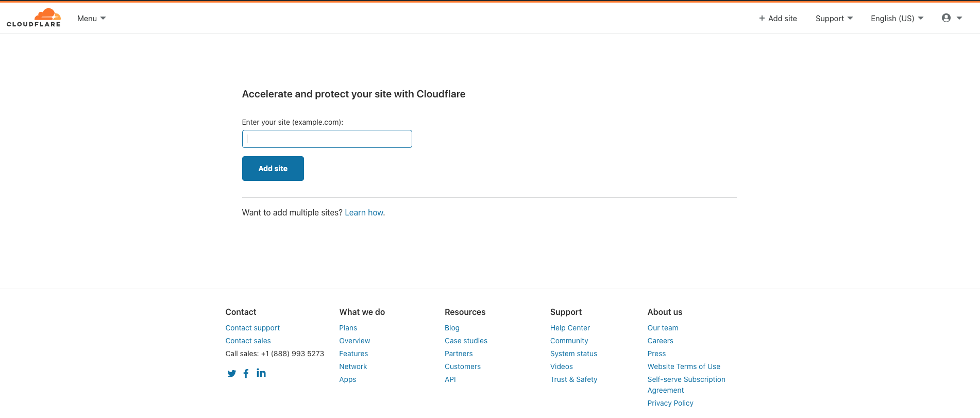Open the user account avatar menu
The image size is (980, 418).
(x=952, y=18)
